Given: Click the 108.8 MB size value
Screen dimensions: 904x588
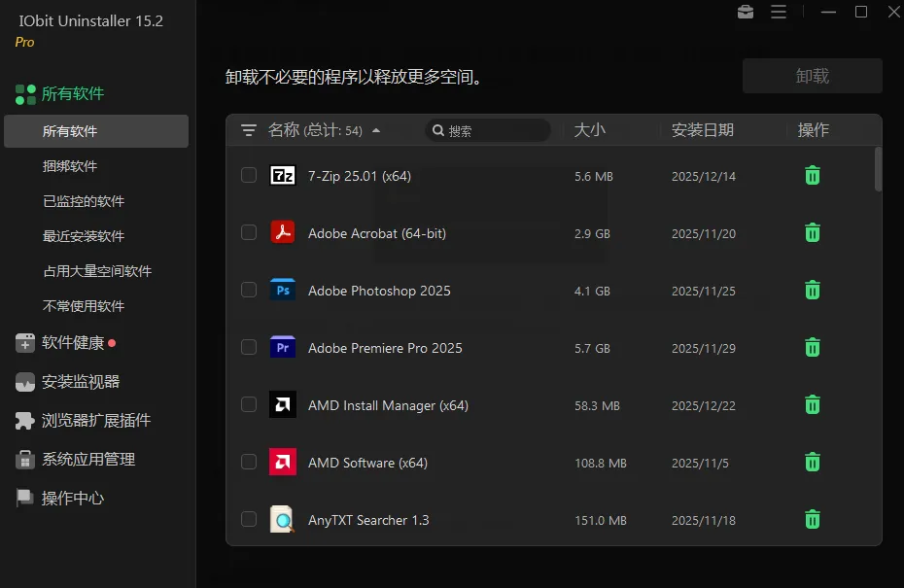Looking at the screenshot, I should click(600, 463).
